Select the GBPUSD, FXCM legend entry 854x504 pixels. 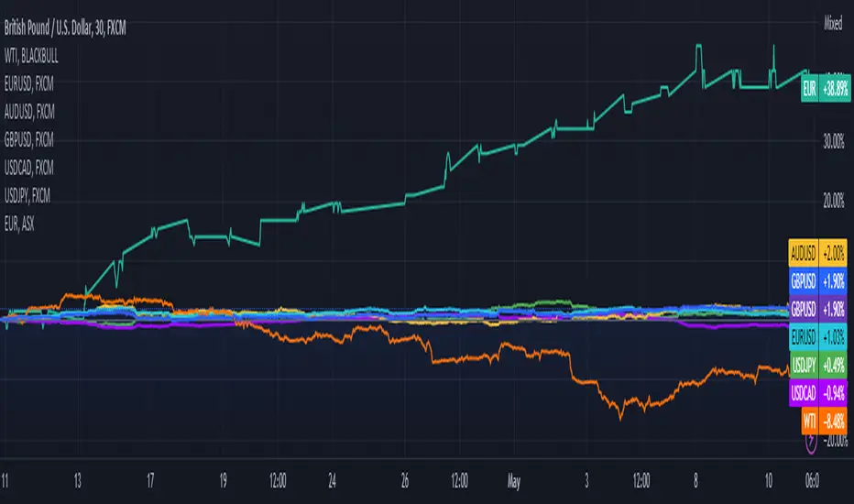tap(29, 140)
